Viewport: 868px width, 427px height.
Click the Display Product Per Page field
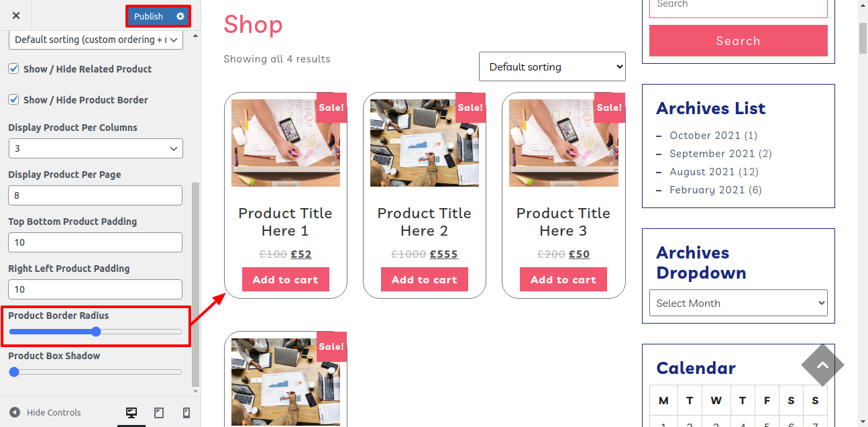pos(95,195)
